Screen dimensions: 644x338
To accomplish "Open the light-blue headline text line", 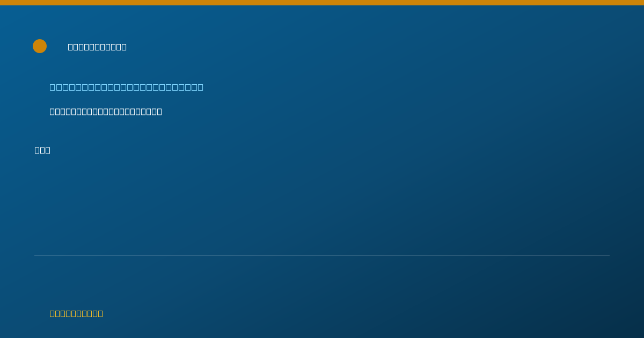I will point(127,87).
